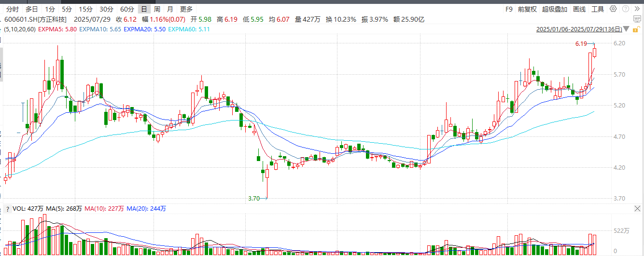Image resolution: width=644 pixels, height=256 pixels.
Task: Select the 1分 period tab
Action: point(50,9)
